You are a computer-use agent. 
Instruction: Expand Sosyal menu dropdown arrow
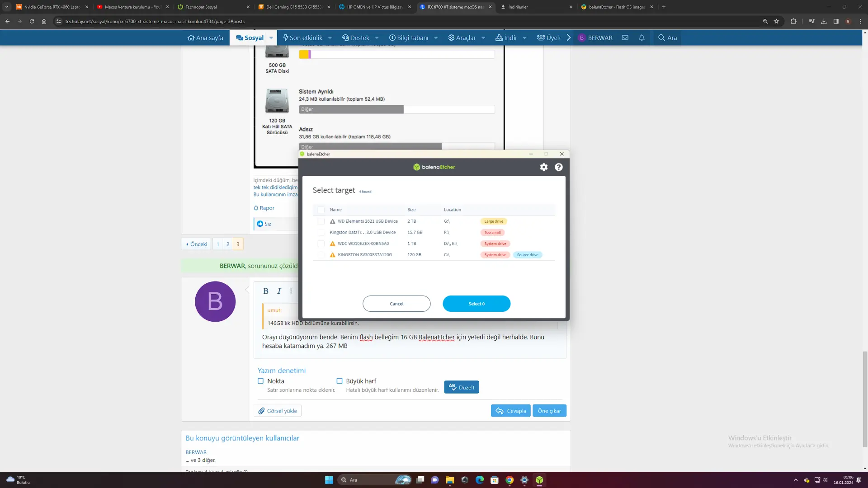pos(271,38)
